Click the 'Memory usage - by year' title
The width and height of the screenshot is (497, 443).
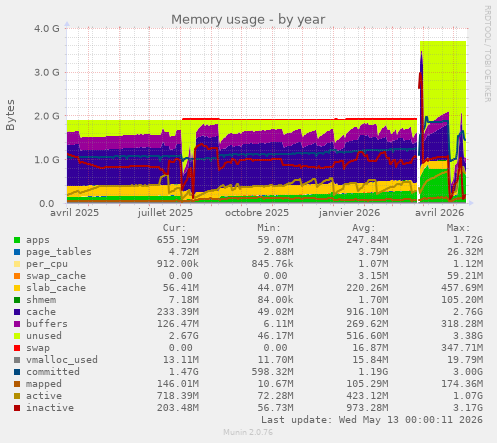pyautogui.click(x=248, y=19)
